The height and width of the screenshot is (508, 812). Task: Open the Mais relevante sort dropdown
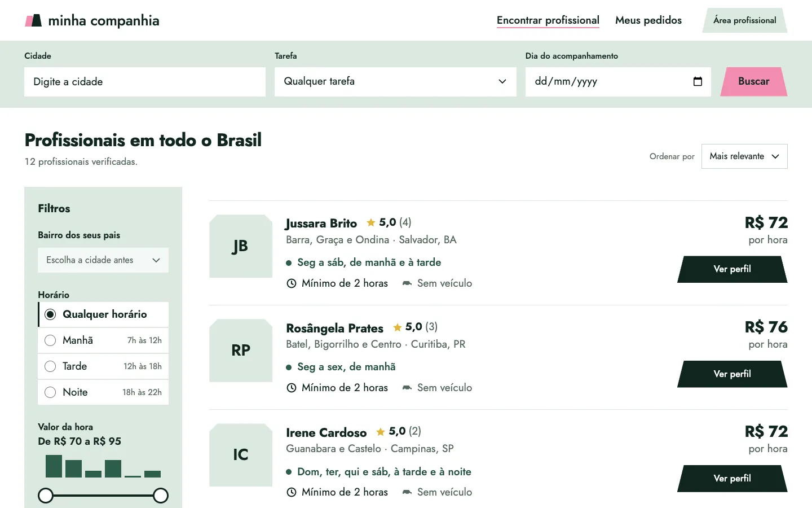(x=744, y=156)
